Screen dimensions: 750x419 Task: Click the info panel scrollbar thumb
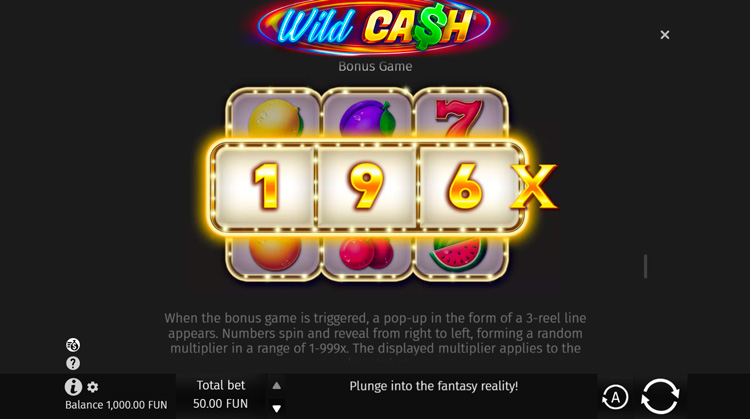click(645, 266)
